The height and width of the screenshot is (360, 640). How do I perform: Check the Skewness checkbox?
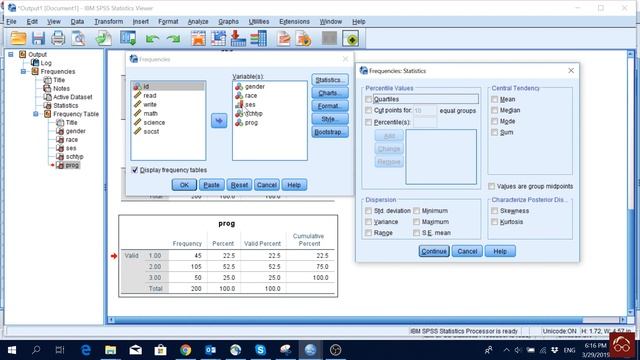pyautogui.click(x=495, y=211)
